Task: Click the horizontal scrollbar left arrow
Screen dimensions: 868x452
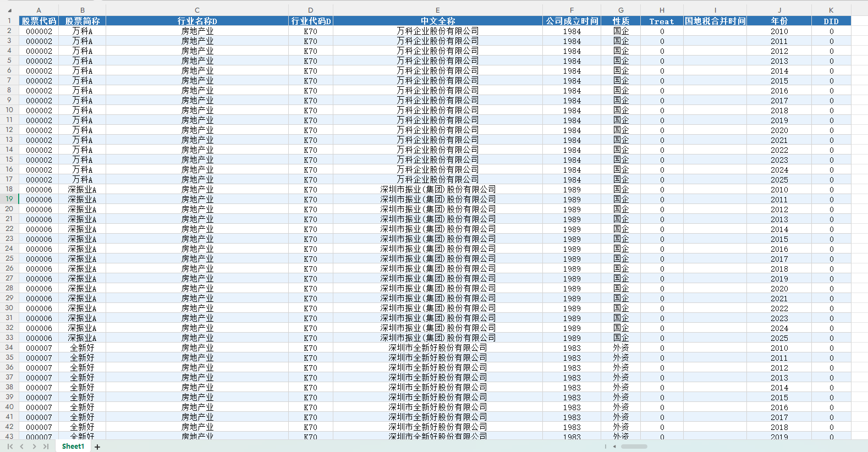Action: click(614, 447)
